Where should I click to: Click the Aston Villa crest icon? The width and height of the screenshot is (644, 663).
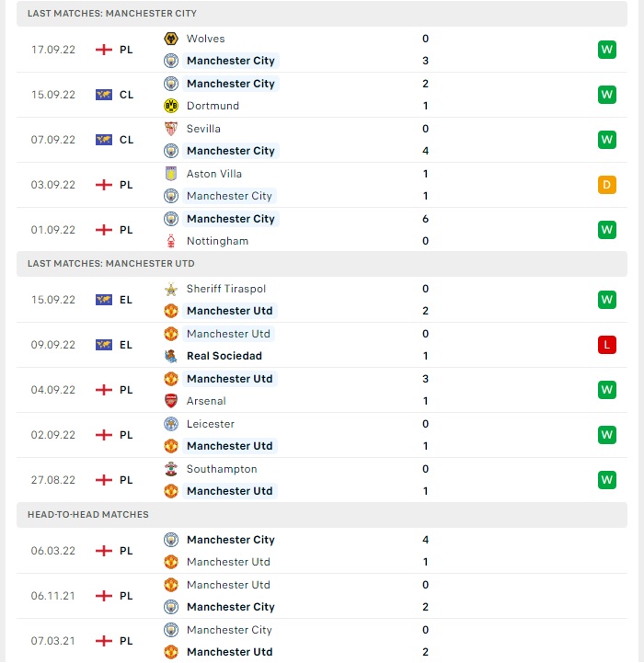171,174
